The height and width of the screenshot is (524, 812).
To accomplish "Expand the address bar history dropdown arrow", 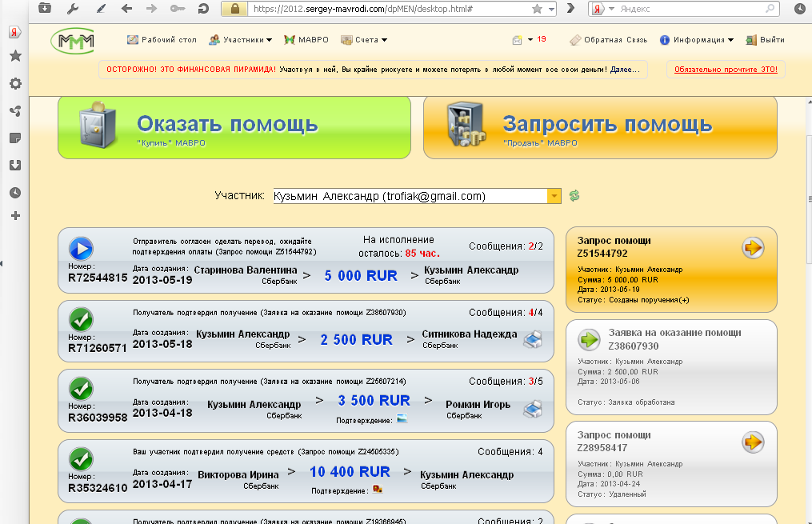I will [551, 10].
